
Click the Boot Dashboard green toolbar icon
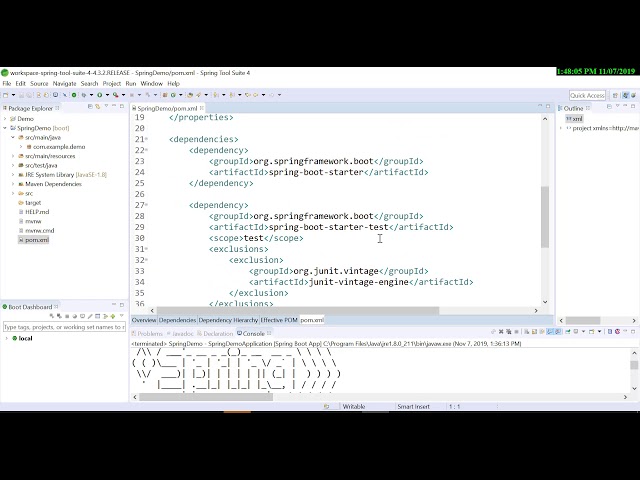(74, 95)
